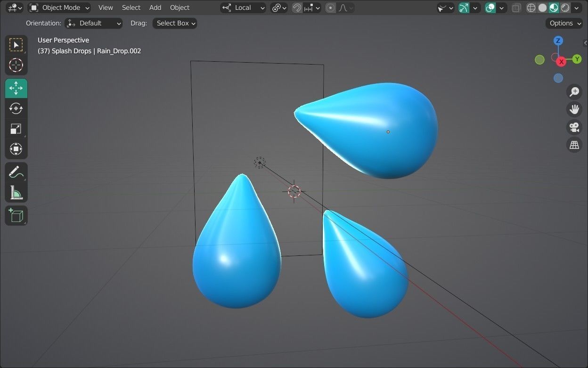Screen dimensions: 588x368
Task: Open the Add menu
Action: click(155, 8)
